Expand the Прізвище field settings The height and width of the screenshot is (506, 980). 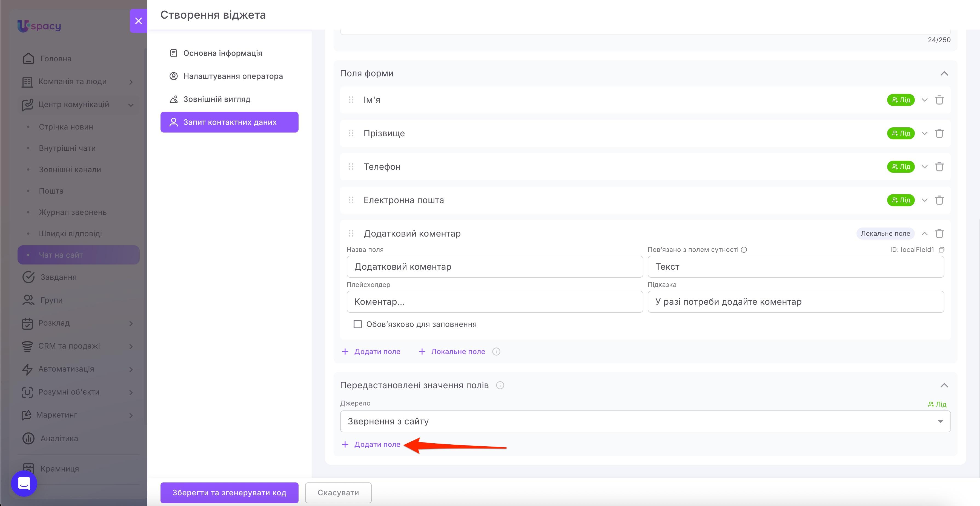(924, 134)
